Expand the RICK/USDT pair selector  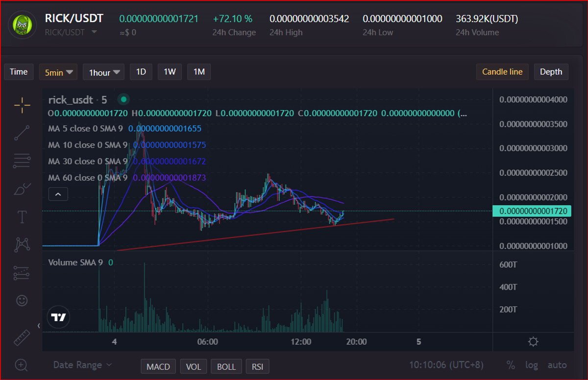(94, 32)
